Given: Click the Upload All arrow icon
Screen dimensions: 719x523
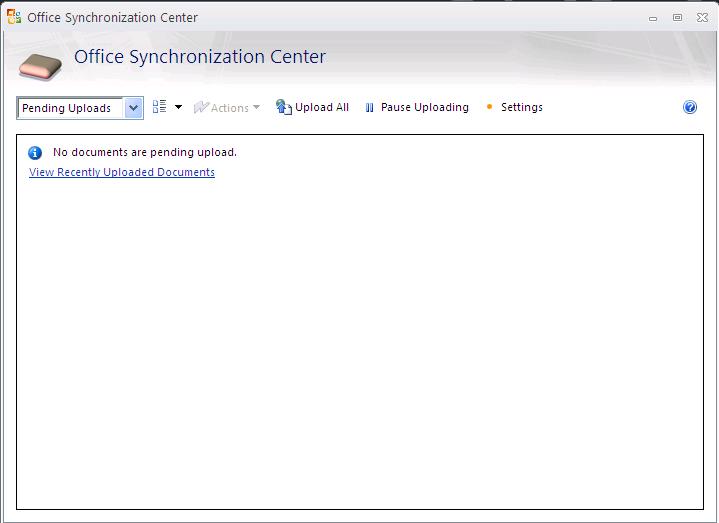Looking at the screenshot, I should coord(283,107).
